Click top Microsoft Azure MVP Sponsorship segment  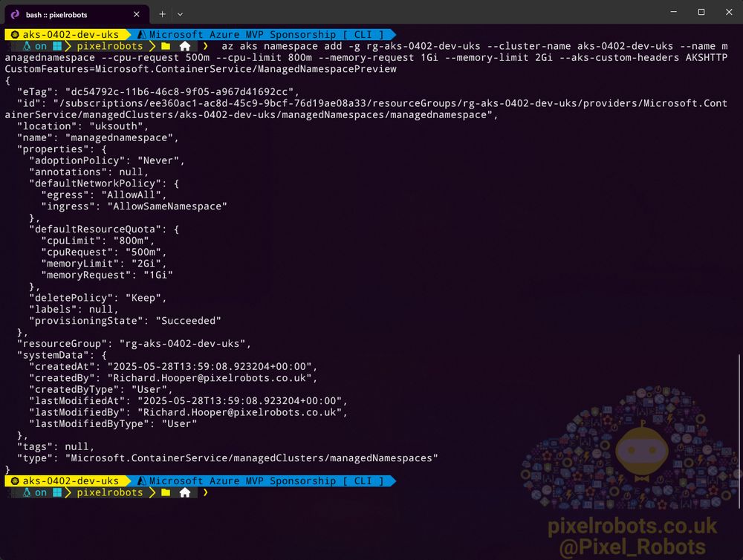(x=263, y=35)
